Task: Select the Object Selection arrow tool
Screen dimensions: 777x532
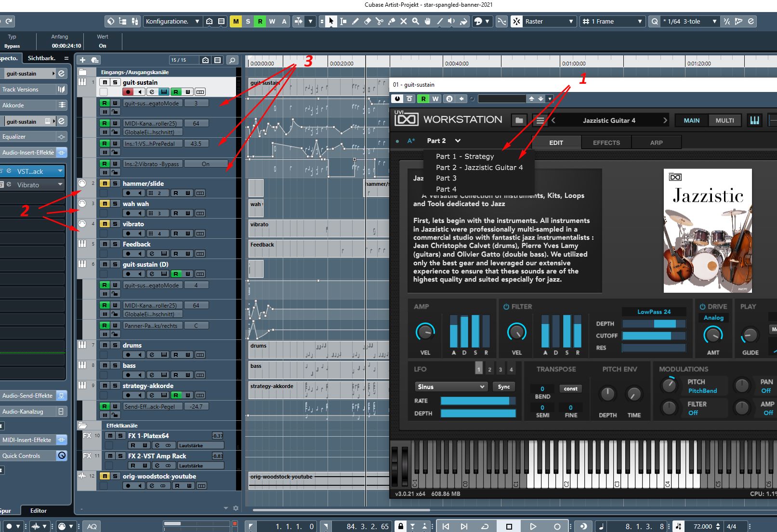Action: click(x=331, y=21)
